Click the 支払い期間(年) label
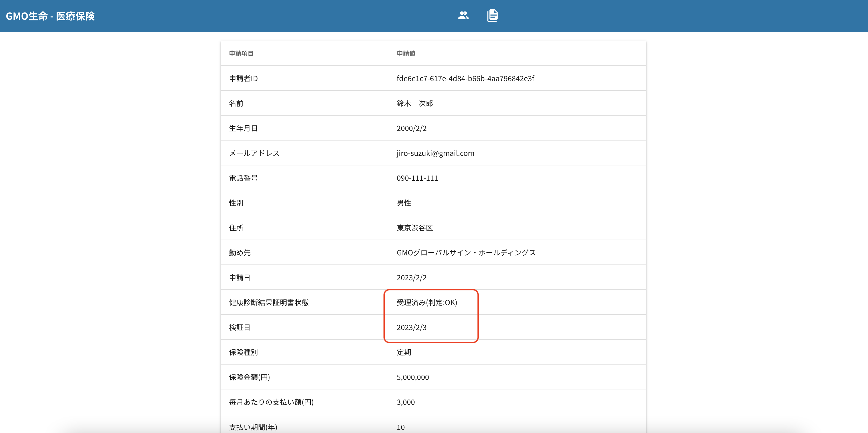Screen dimensions: 868x433 253,427
